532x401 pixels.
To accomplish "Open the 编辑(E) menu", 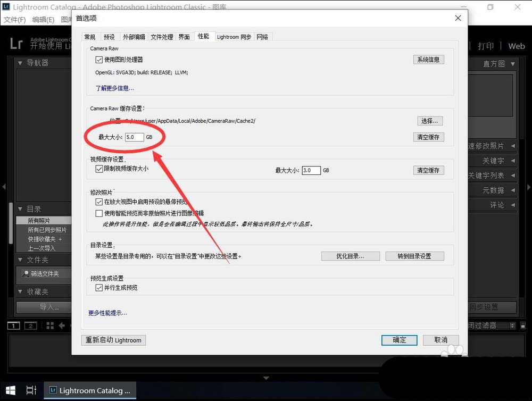I will (44, 20).
